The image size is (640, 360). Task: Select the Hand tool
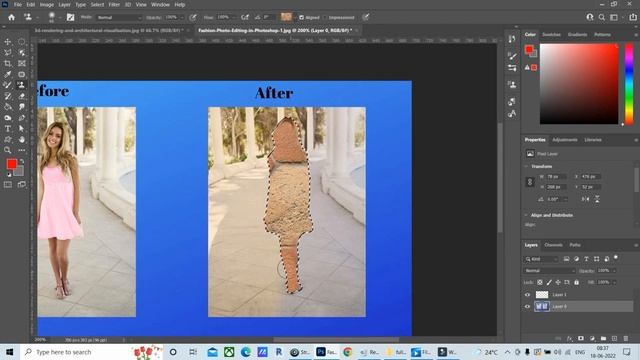(x=22, y=139)
